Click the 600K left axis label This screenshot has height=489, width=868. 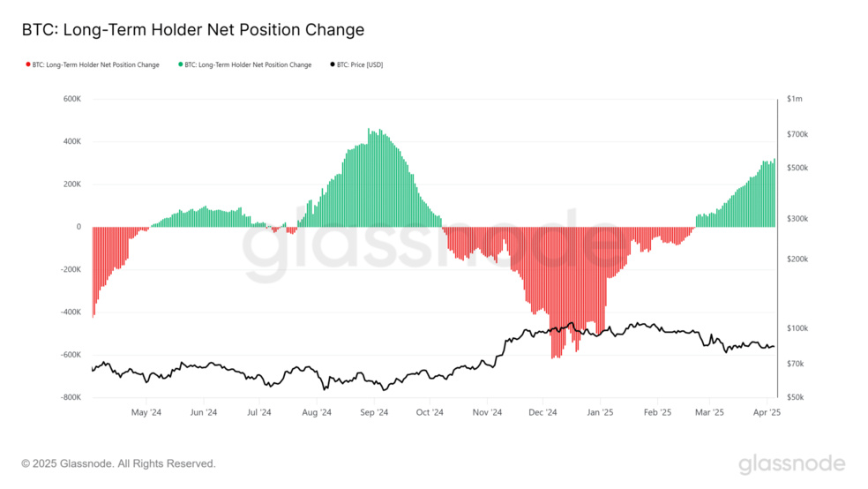click(72, 99)
